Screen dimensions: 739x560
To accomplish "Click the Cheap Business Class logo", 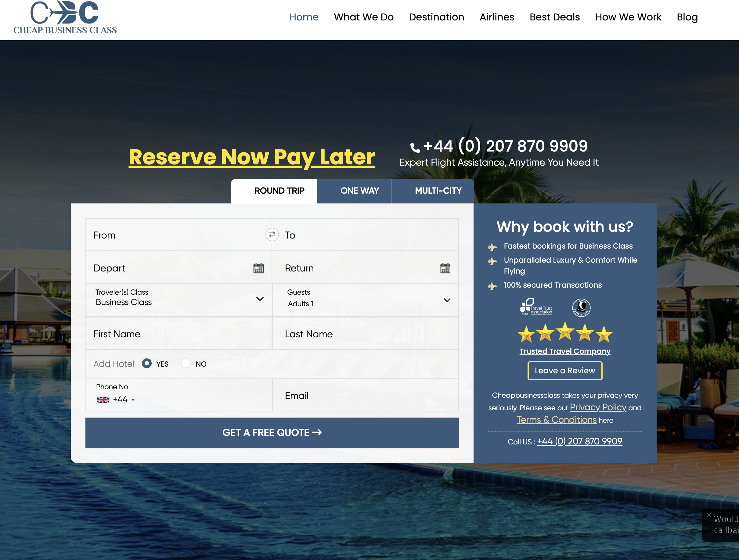I will [x=65, y=17].
